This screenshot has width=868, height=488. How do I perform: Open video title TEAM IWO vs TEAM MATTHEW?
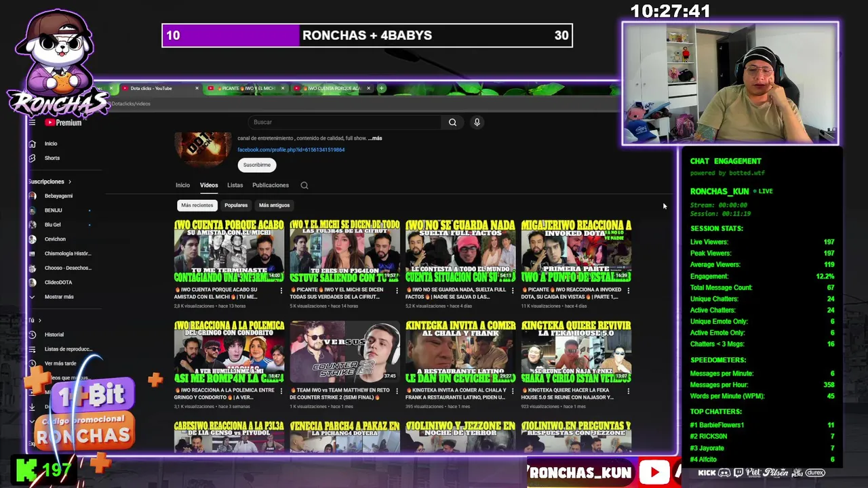pyautogui.click(x=340, y=393)
